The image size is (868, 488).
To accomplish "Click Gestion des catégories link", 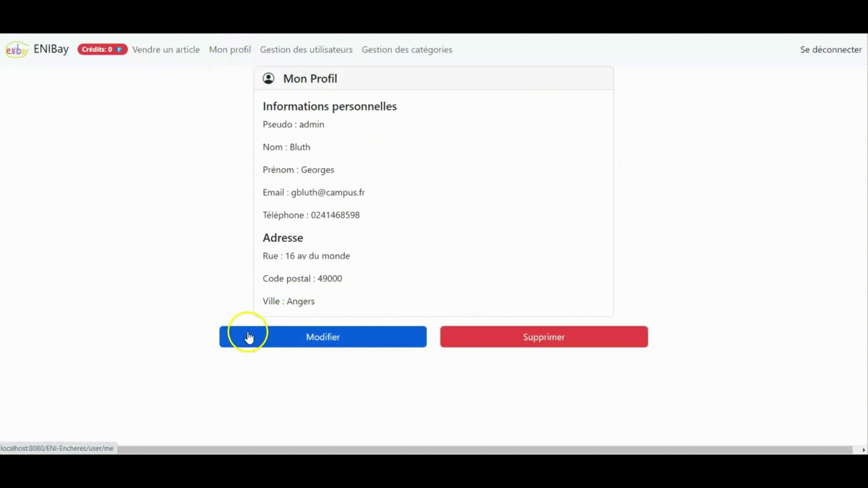I will click(x=406, y=49).
